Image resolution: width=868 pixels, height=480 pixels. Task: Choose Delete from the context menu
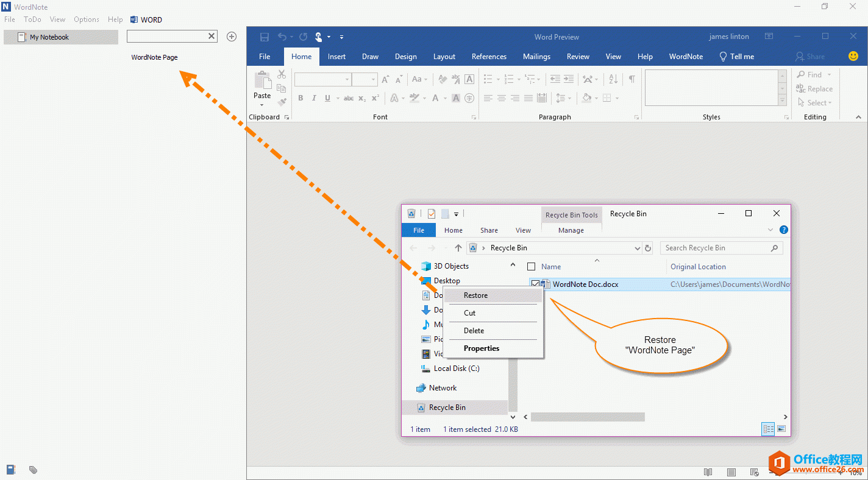point(493,331)
